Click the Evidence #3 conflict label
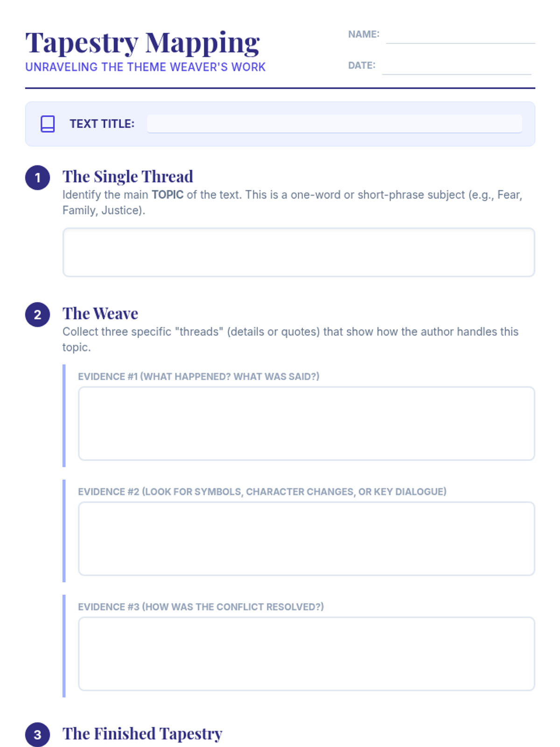This screenshot has width=560, height=747. click(x=201, y=607)
